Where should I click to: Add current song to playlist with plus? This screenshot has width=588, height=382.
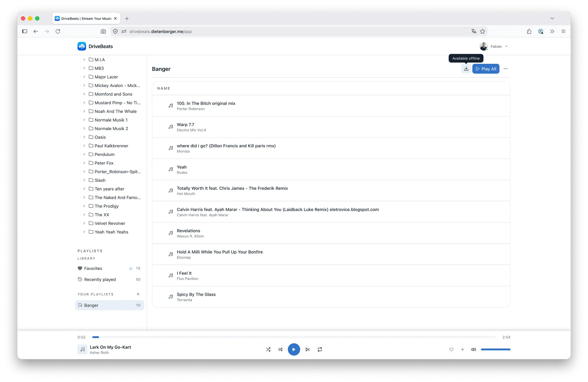(462, 349)
